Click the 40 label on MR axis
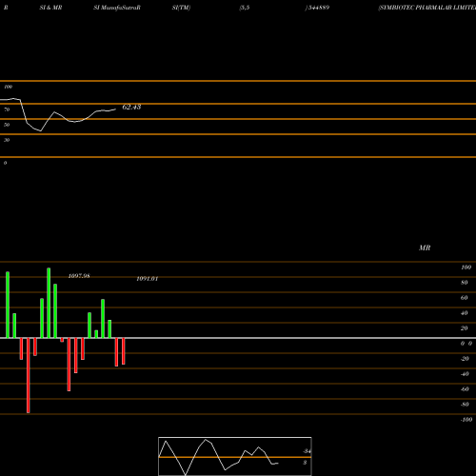 point(464,313)
